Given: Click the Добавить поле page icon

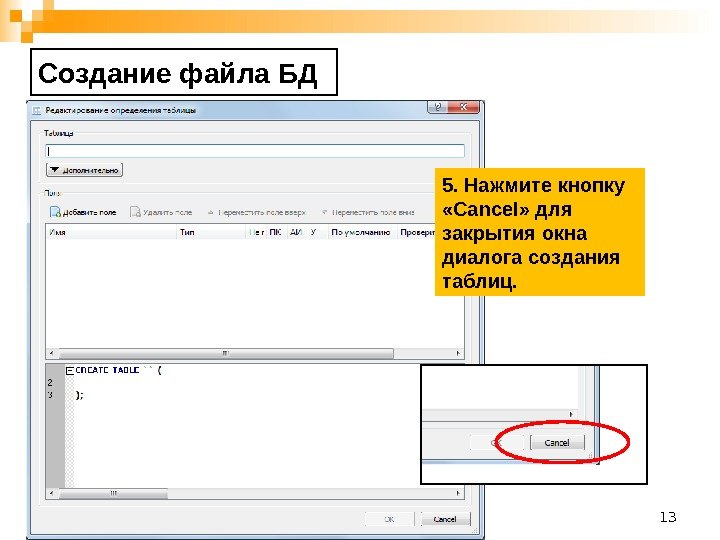Looking at the screenshot, I should click(55, 212).
